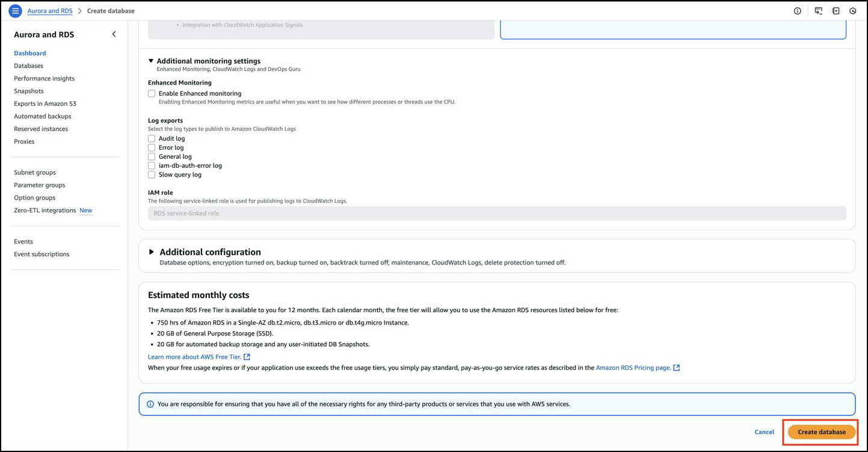Open the CloudShell terminal icon
The image size is (868, 452).
point(818,11)
